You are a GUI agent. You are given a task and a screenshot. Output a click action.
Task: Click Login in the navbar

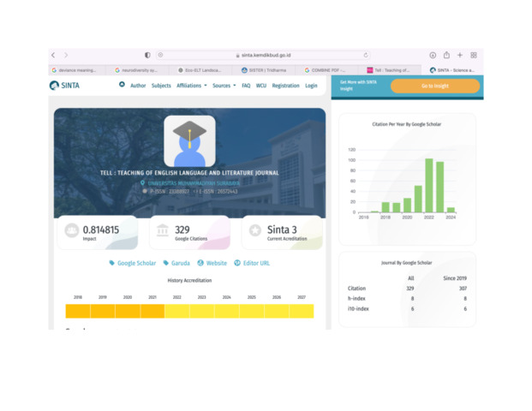tap(311, 86)
